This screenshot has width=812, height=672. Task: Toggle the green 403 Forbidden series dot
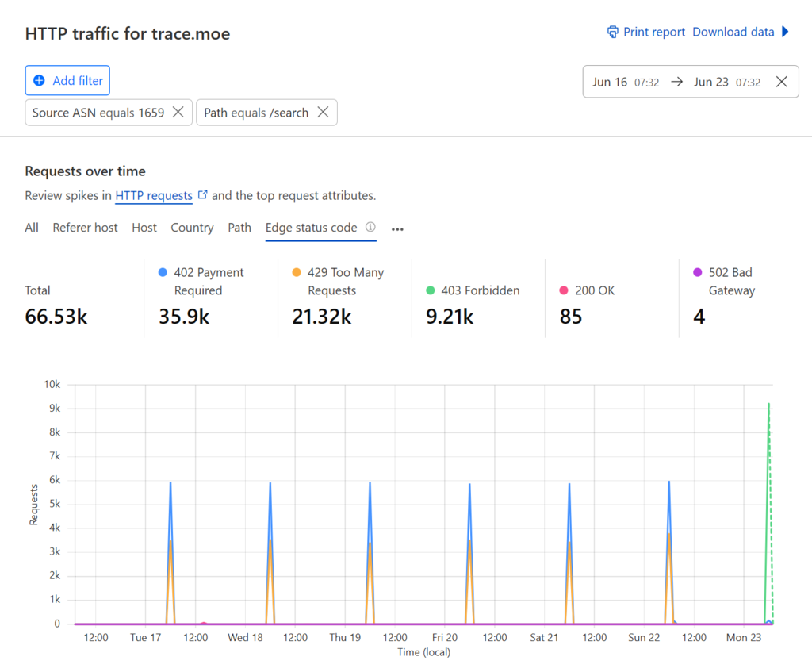click(x=430, y=290)
